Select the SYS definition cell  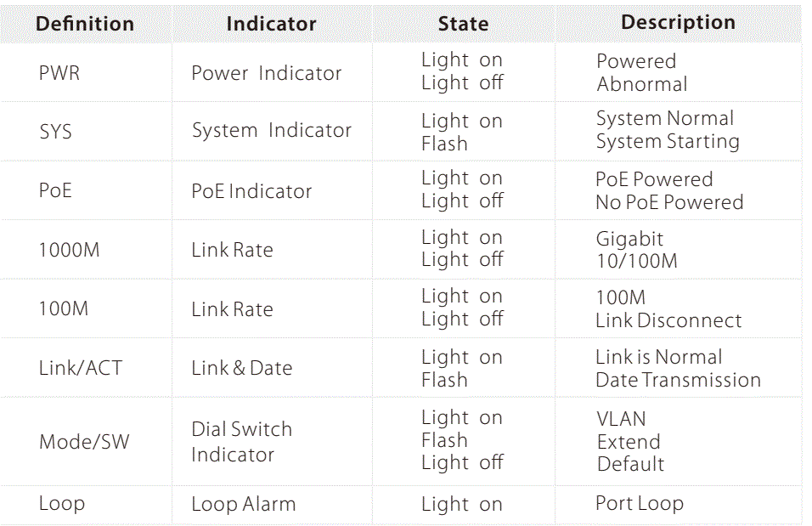pyautogui.click(x=55, y=132)
